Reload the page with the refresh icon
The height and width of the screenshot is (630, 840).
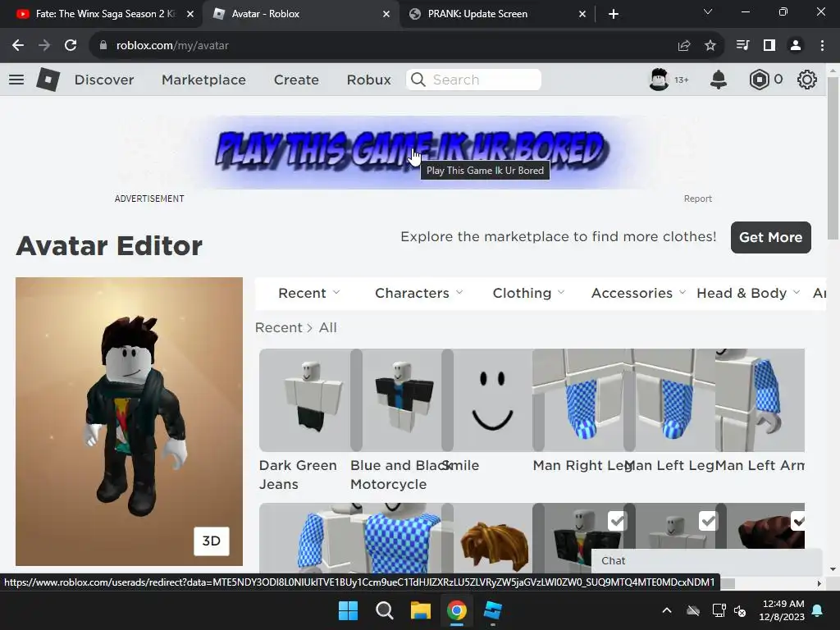[x=71, y=46]
